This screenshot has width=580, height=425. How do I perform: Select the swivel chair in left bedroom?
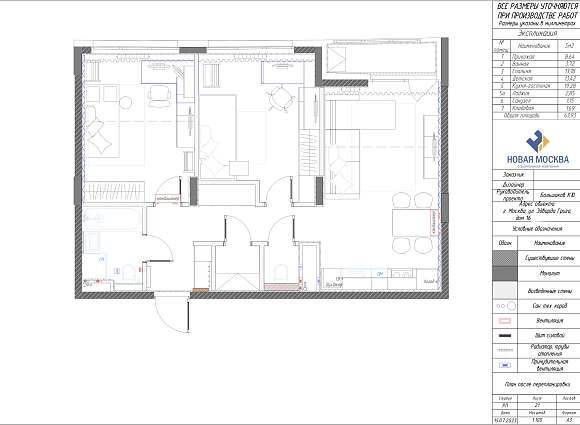pos(159,96)
